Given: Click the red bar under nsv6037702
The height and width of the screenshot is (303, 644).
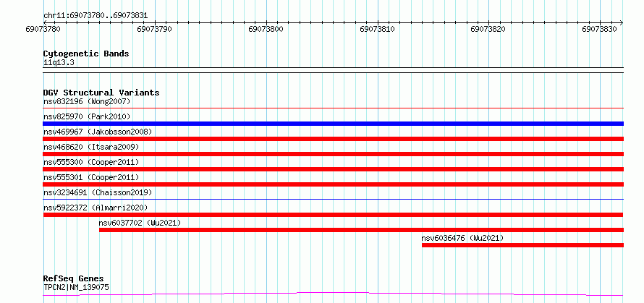Looking at the screenshot, I should pos(361,230).
